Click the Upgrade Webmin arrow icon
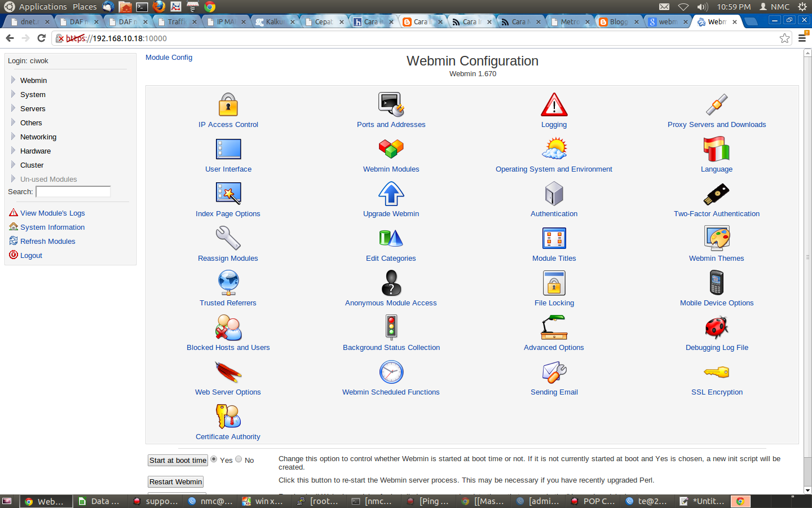Viewport: 812px width, 508px height. click(391, 194)
